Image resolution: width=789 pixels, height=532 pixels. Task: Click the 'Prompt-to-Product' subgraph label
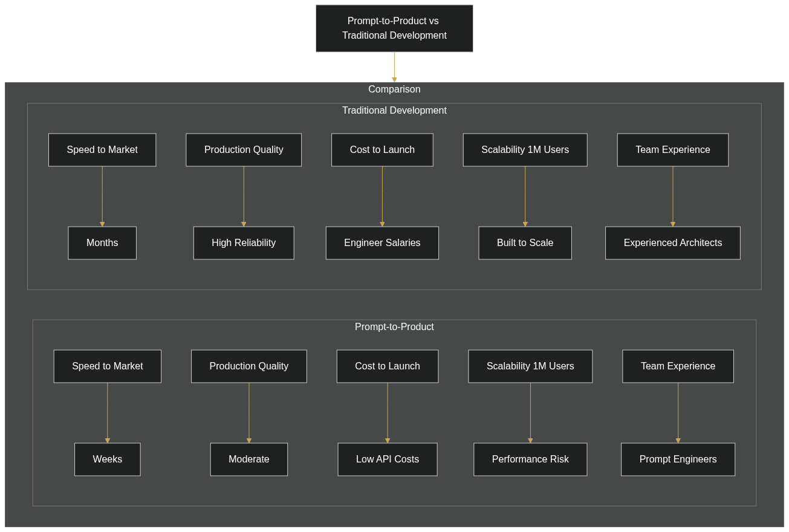394,327
